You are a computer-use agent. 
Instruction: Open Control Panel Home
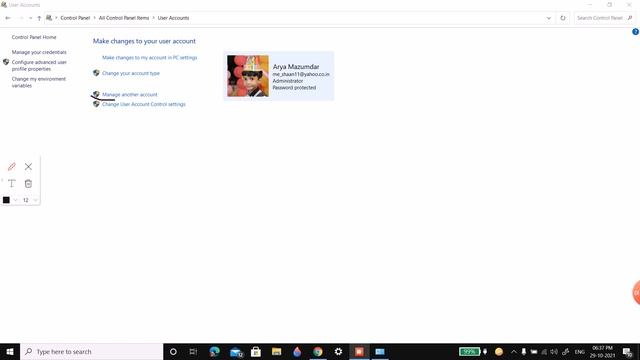coord(34,37)
